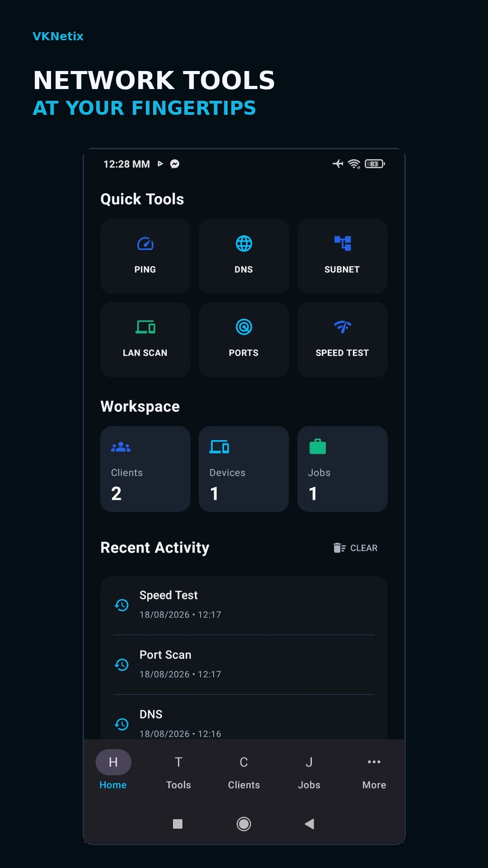Screen dimensions: 488x868
Task: Click timestamp 18/08/2026 • 12:16
Action: (x=180, y=734)
